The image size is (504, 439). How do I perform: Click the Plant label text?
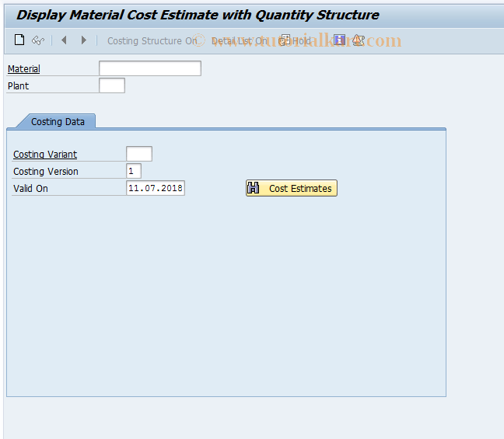point(19,85)
